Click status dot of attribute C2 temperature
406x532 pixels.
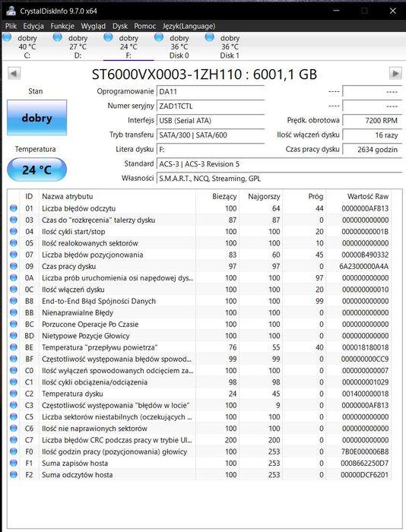pyautogui.click(x=14, y=394)
